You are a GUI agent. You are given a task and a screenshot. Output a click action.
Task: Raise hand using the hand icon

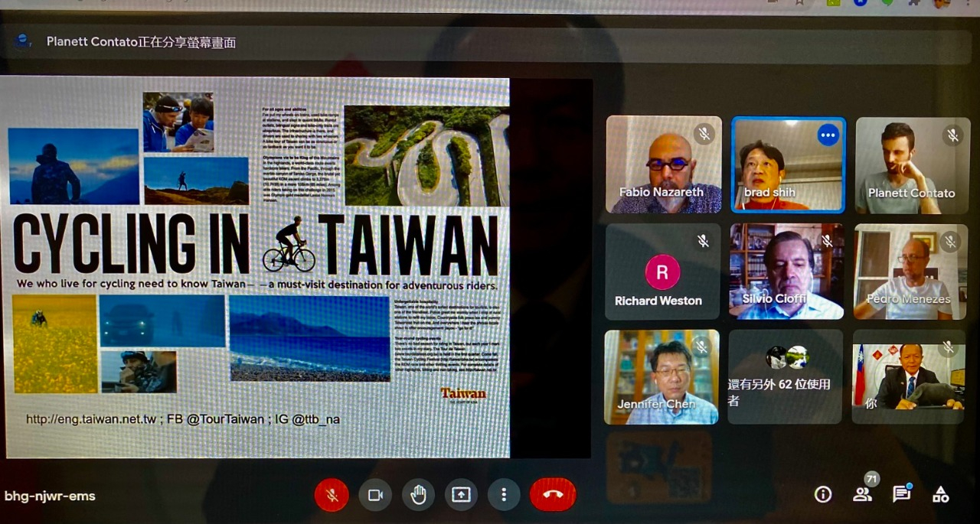click(418, 495)
